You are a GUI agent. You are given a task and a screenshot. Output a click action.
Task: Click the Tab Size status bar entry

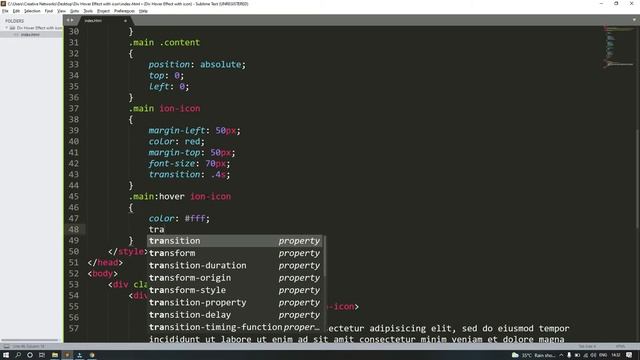click(x=587, y=346)
